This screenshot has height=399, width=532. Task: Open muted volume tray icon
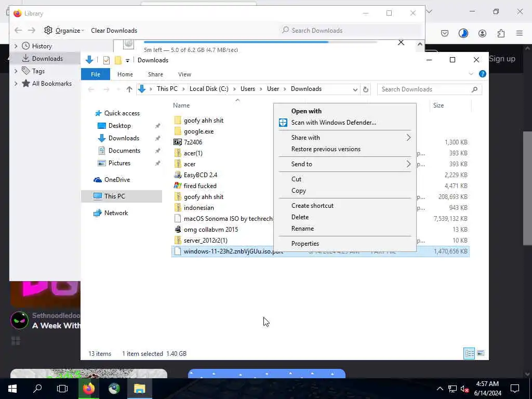[x=464, y=389]
